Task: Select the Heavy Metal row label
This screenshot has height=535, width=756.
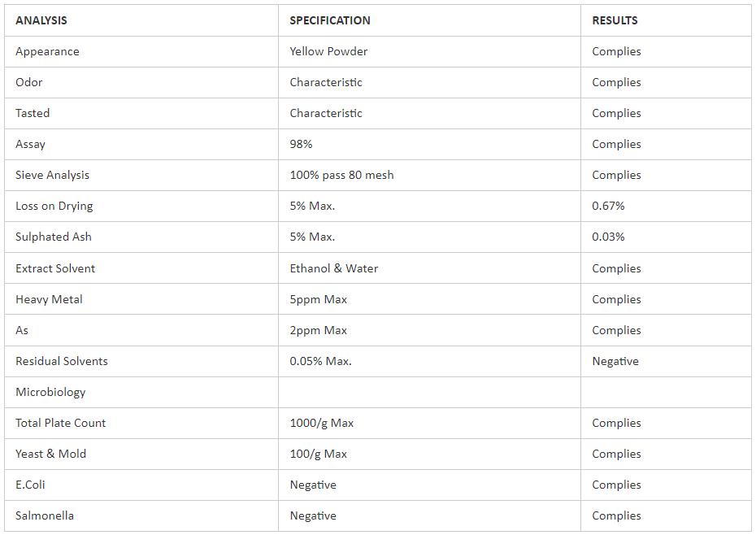Action: click(49, 299)
